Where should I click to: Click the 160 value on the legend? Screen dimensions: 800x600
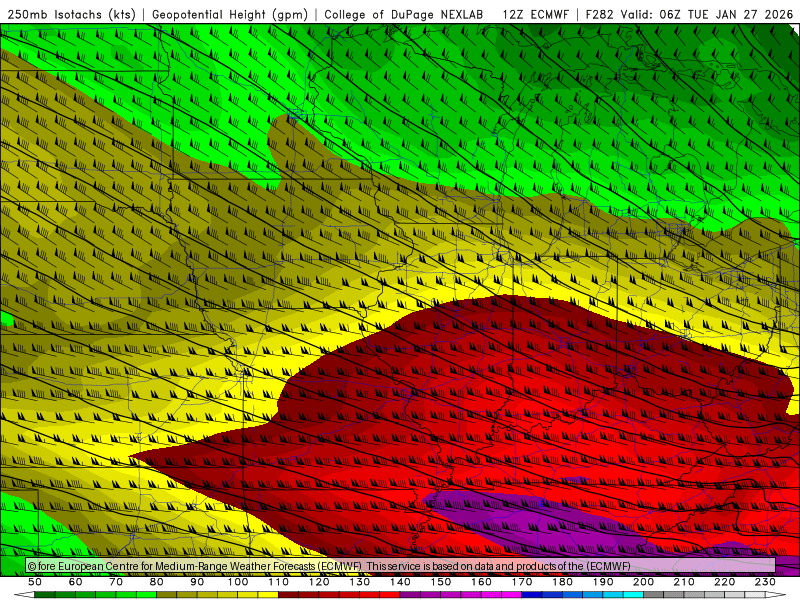481,582
